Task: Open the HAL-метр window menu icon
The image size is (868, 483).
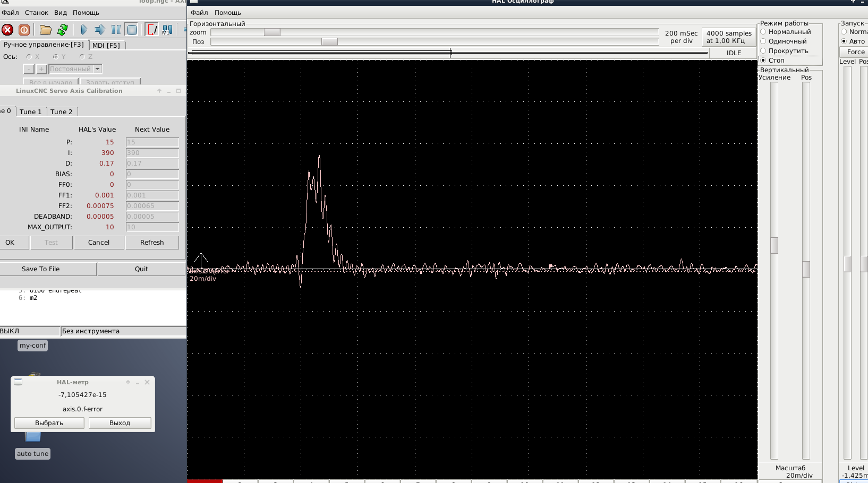Action: 18,382
